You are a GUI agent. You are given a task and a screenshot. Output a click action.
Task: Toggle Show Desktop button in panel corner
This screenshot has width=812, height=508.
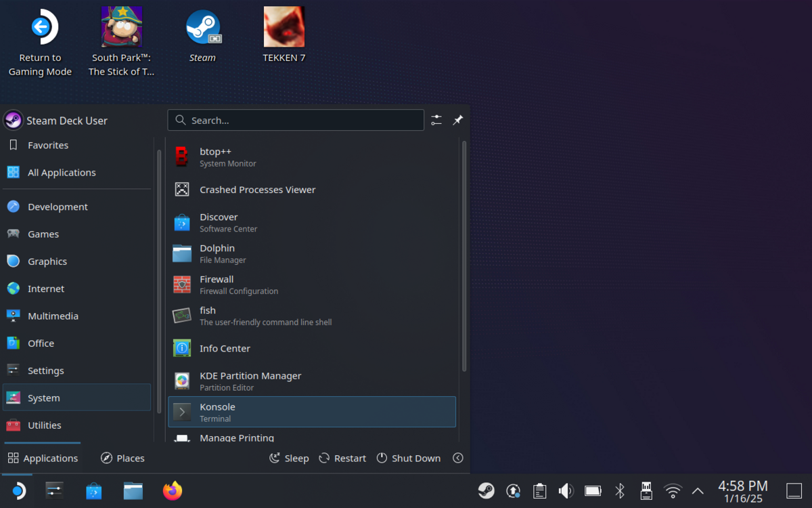pos(794,490)
